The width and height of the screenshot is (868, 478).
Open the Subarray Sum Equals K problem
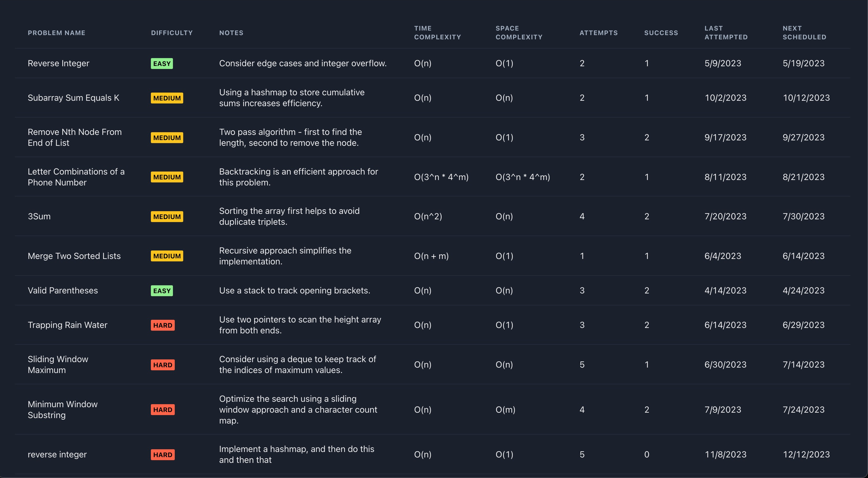click(73, 98)
